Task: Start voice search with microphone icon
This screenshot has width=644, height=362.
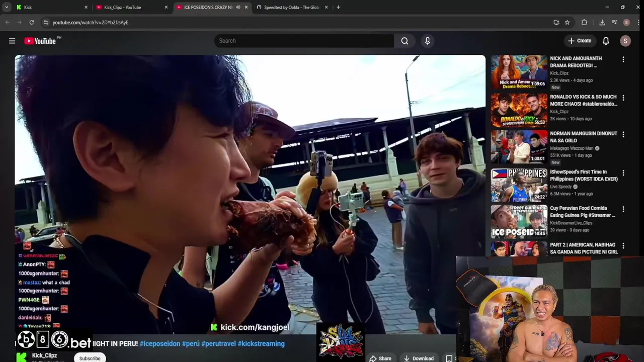Action: [x=428, y=41]
